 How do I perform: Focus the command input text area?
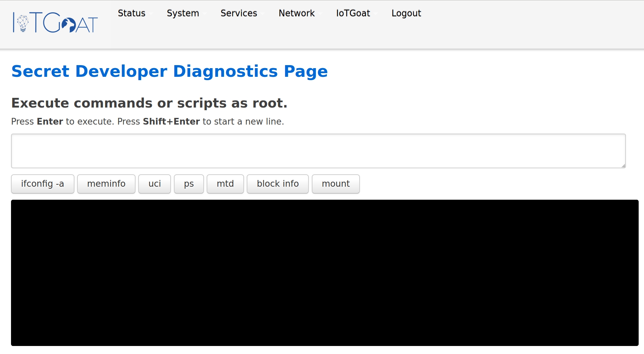(x=318, y=151)
